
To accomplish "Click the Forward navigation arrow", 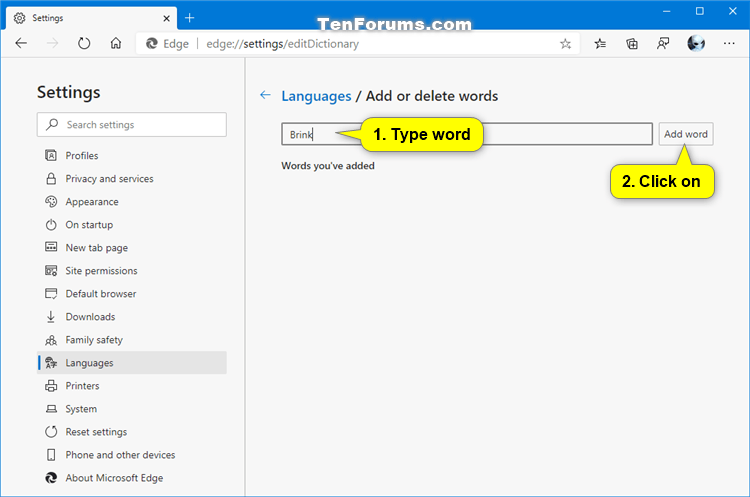I will click(52, 44).
